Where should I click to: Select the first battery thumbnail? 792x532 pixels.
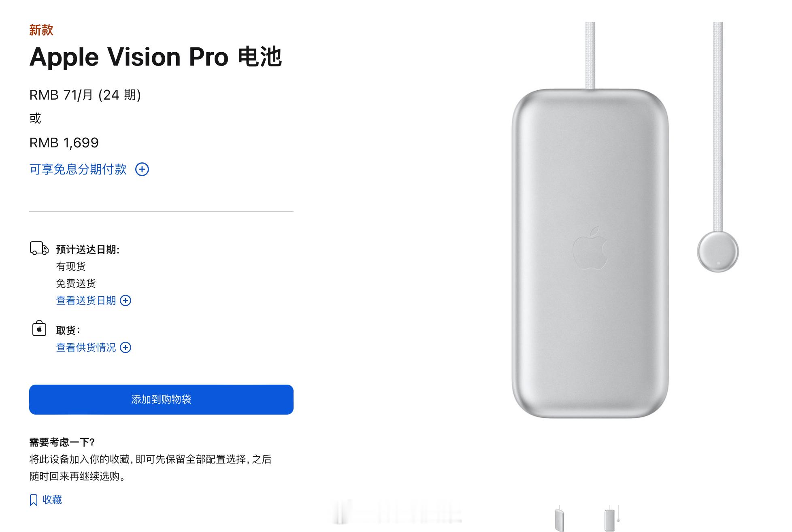pos(559,518)
